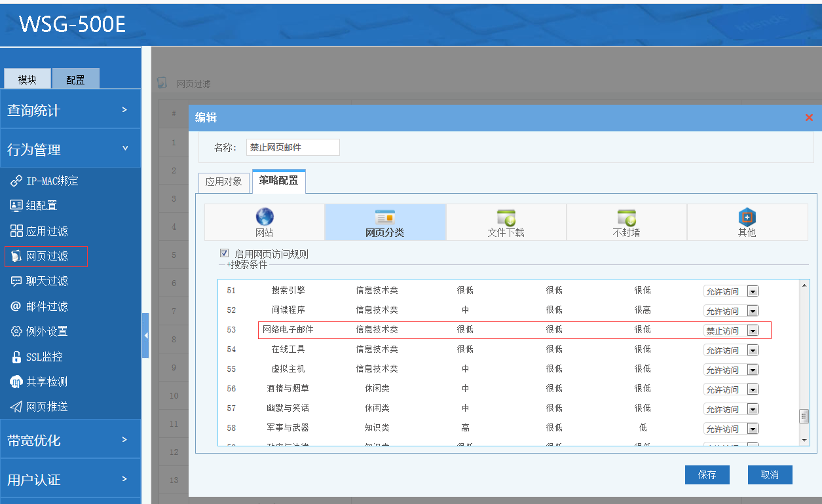Open 邮件过滤 @ icon in sidebar

(16, 306)
